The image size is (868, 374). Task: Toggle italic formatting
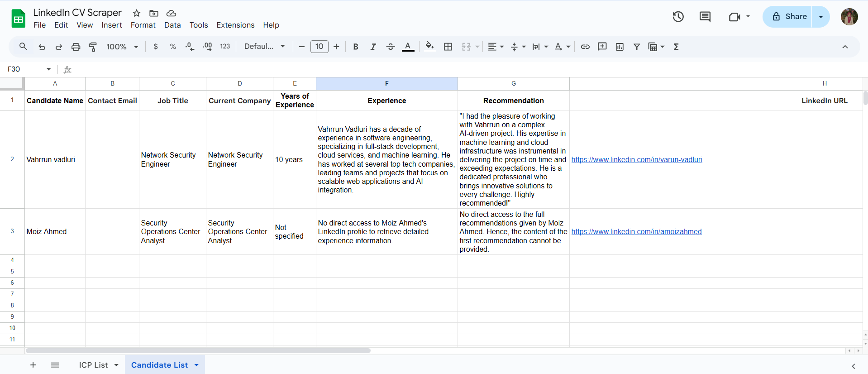tap(373, 47)
